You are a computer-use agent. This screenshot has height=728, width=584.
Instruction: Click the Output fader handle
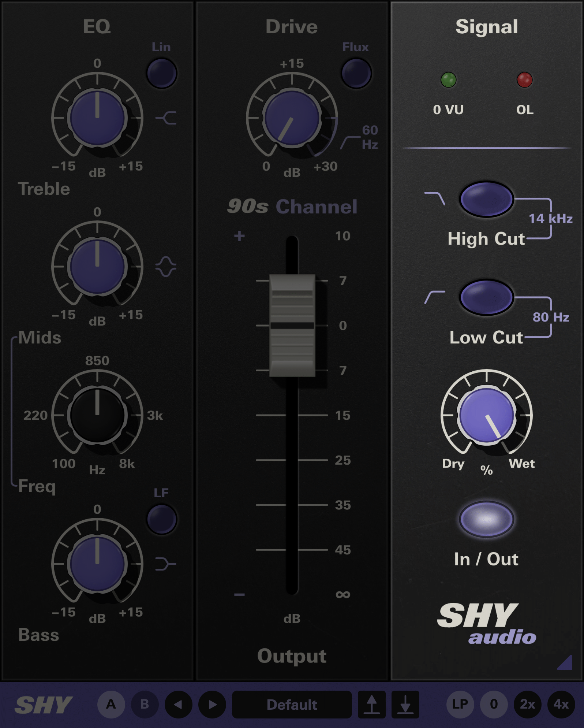pos(292,326)
